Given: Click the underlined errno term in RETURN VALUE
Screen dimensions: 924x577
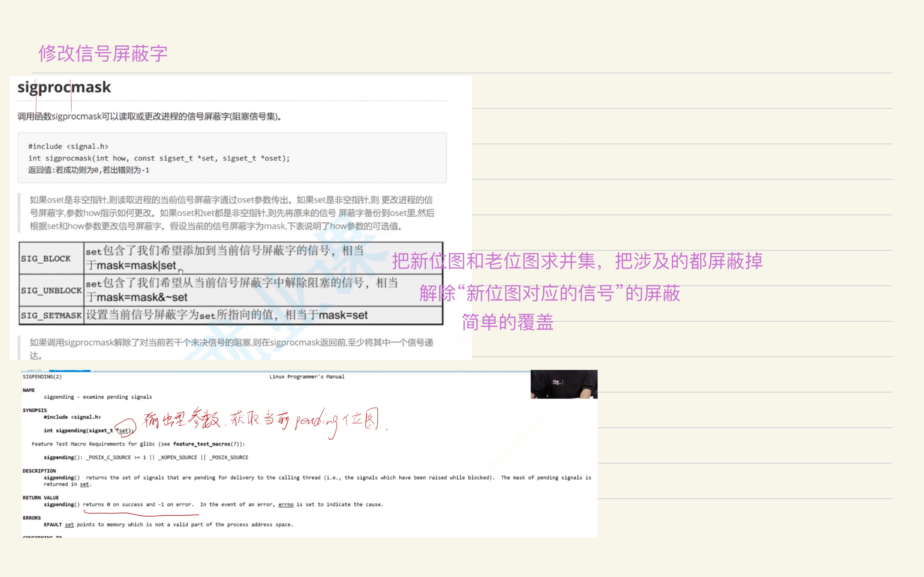Looking at the screenshot, I should 285,504.
